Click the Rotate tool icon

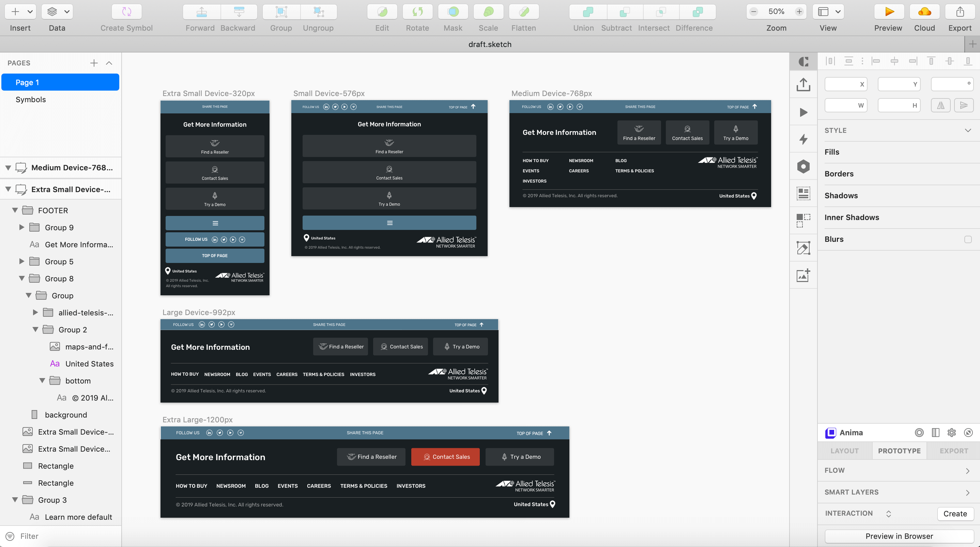click(x=417, y=12)
